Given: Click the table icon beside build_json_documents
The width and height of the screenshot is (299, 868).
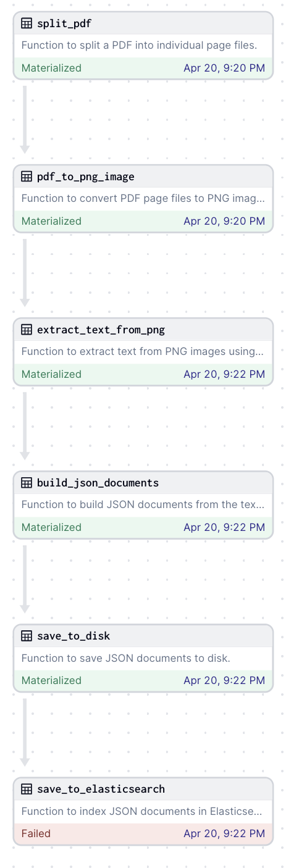Looking at the screenshot, I should [27, 483].
